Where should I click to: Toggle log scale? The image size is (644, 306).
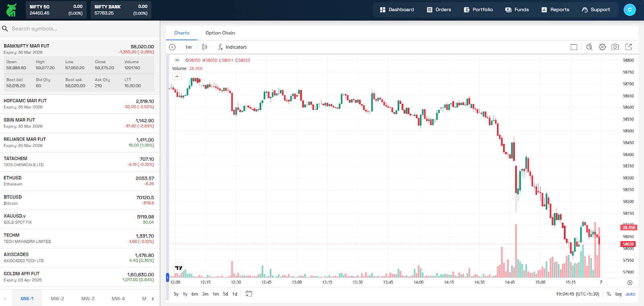[x=618, y=294]
